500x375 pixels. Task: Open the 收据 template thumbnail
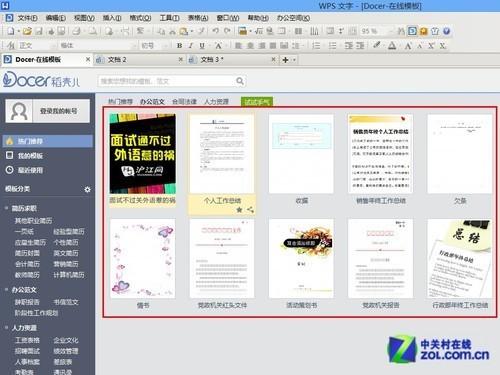[x=301, y=154]
